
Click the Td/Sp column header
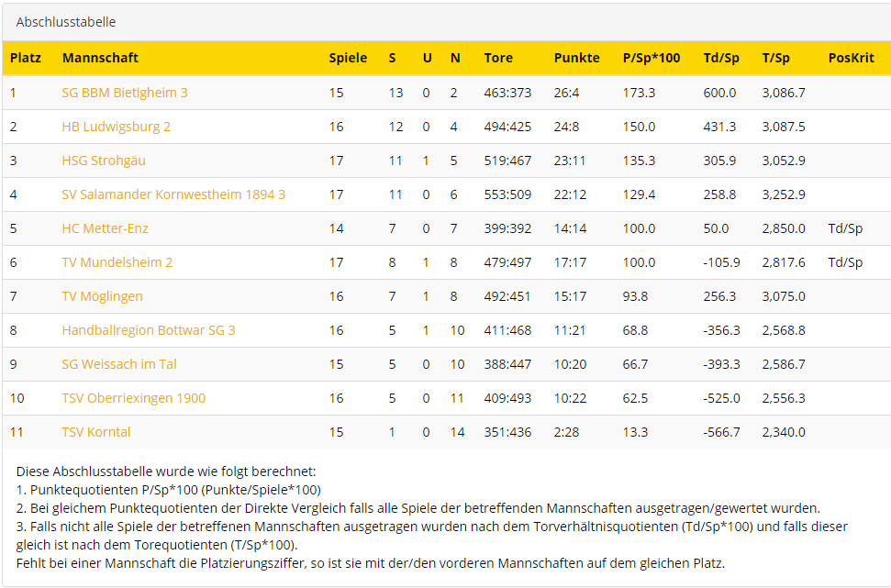[x=721, y=58]
